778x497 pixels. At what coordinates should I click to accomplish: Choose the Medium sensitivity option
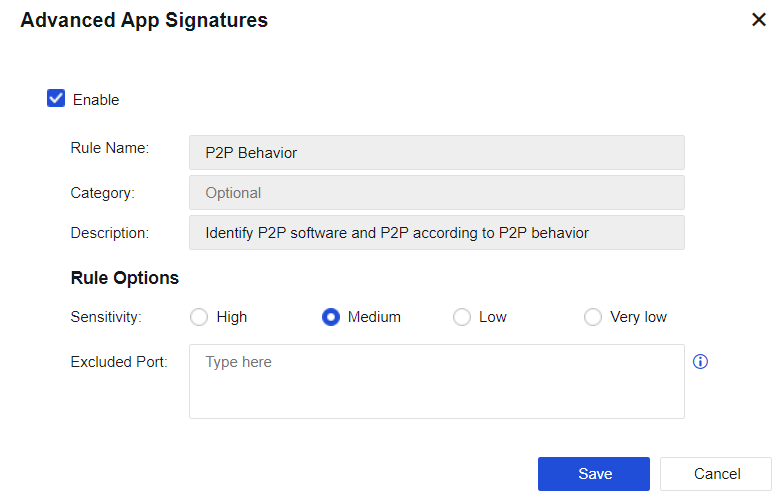click(x=331, y=317)
